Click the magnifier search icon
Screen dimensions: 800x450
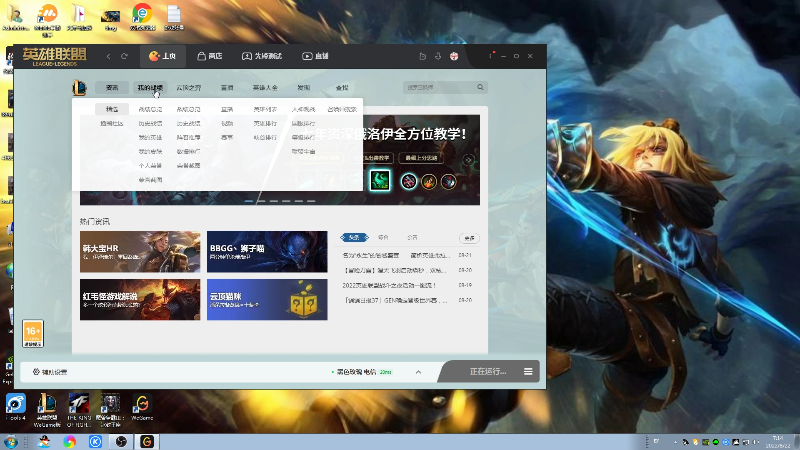pyautogui.click(x=480, y=87)
